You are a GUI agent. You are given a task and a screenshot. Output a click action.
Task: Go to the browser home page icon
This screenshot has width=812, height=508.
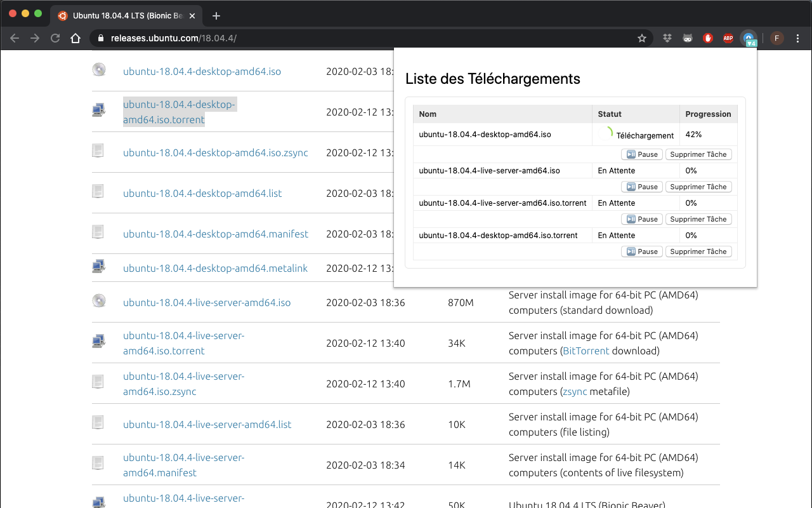point(75,38)
